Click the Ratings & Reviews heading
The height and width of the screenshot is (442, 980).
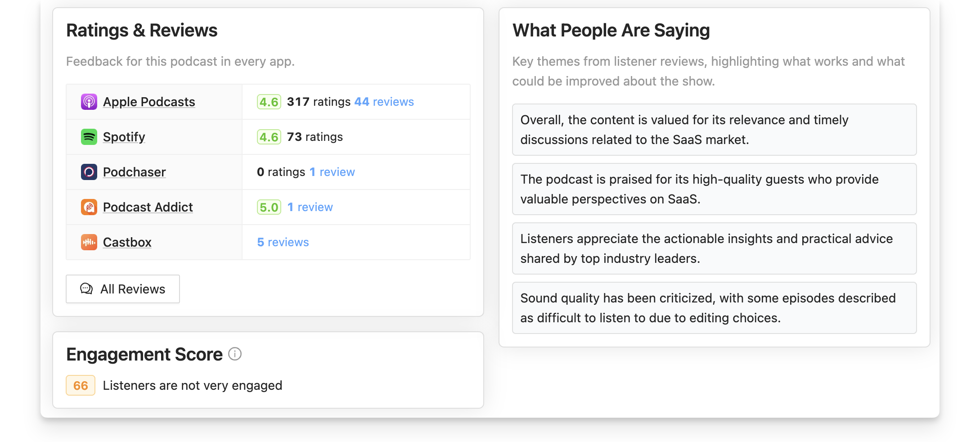[x=142, y=30]
